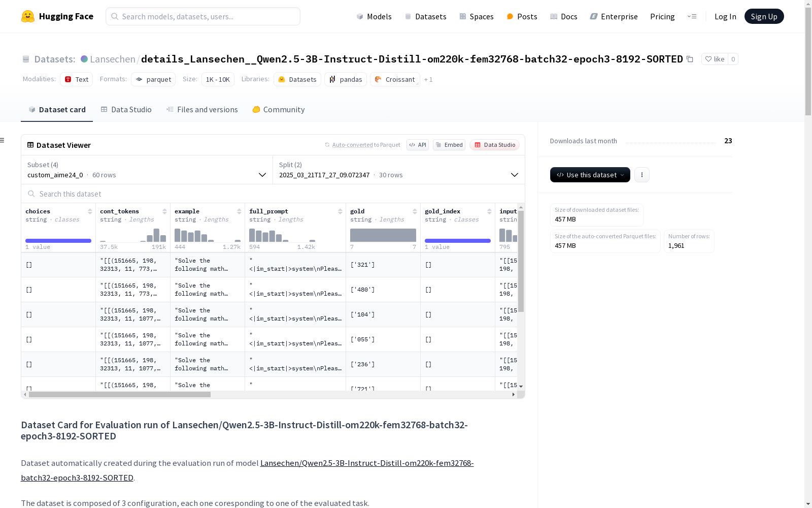Open left sidebar table of contents icon
This screenshot has width=812, height=508.
(x=2, y=140)
